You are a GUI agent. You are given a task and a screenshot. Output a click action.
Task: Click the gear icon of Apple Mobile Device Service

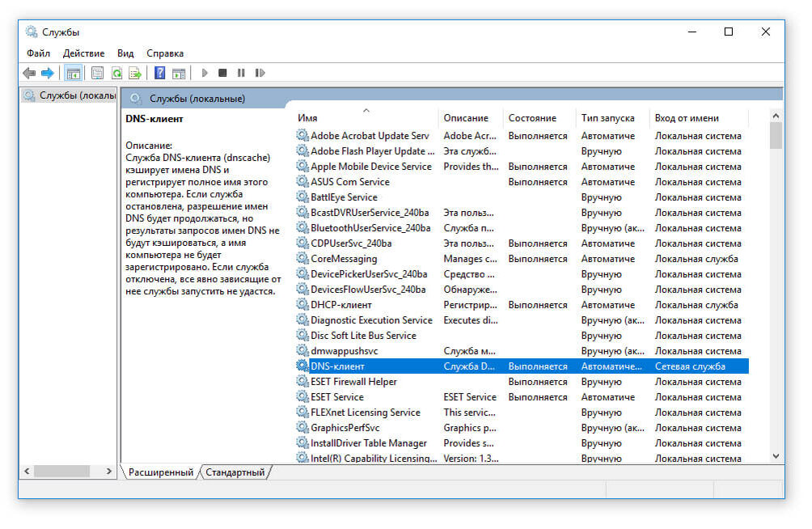(302, 167)
